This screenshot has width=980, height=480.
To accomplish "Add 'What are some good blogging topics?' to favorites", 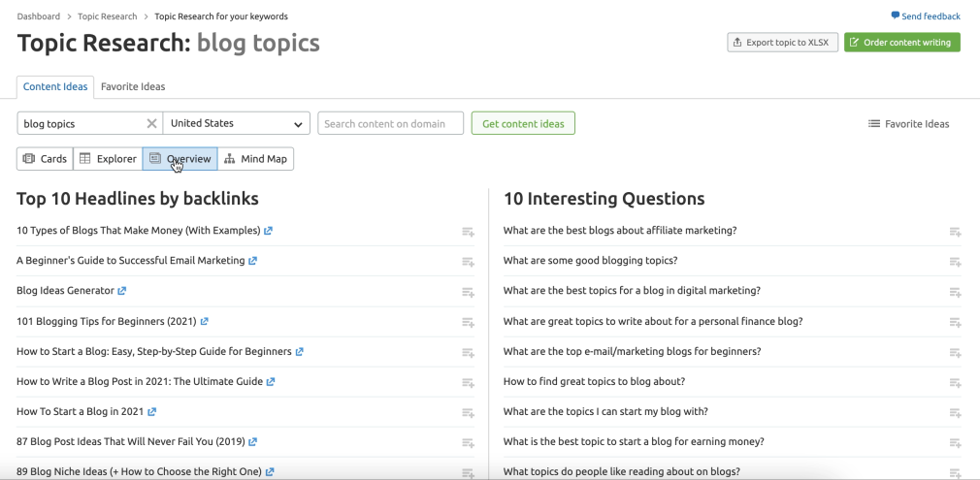I will [x=955, y=262].
